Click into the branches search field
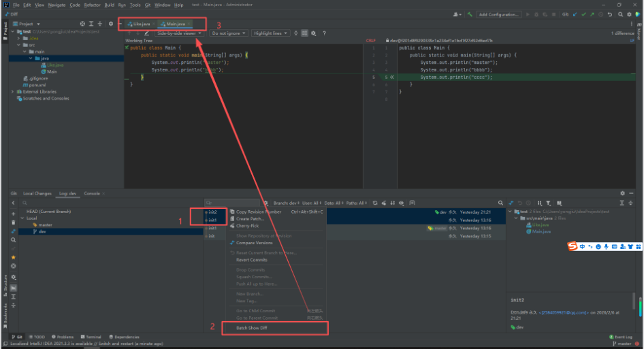The image size is (644, 349). coord(111,203)
